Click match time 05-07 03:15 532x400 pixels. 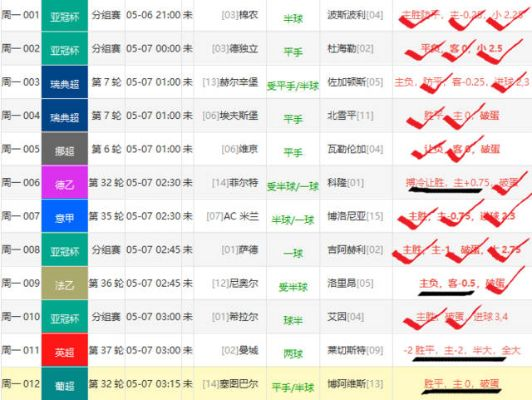[153, 384]
